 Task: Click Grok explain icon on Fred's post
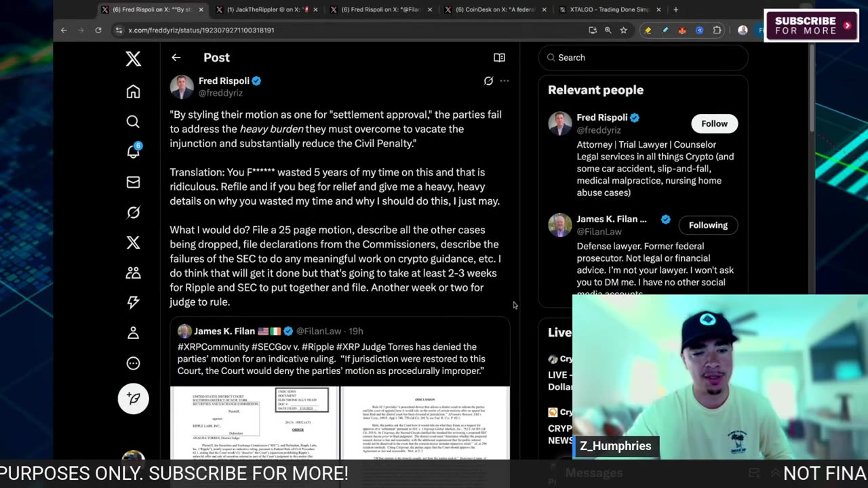(x=488, y=81)
